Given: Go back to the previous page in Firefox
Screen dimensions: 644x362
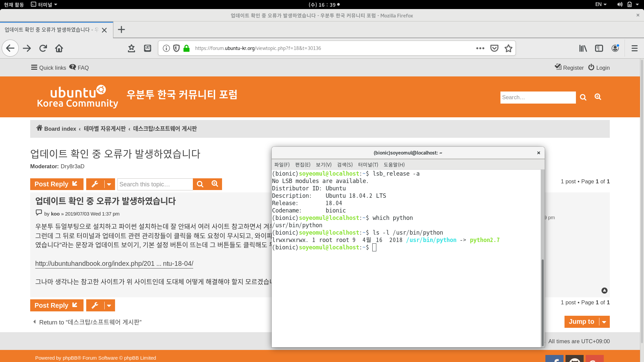Looking at the screenshot, I should pyautogui.click(x=10, y=48).
